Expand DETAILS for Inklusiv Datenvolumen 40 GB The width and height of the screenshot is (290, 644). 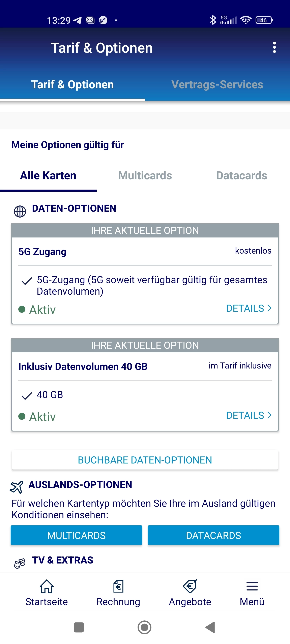tap(249, 415)
